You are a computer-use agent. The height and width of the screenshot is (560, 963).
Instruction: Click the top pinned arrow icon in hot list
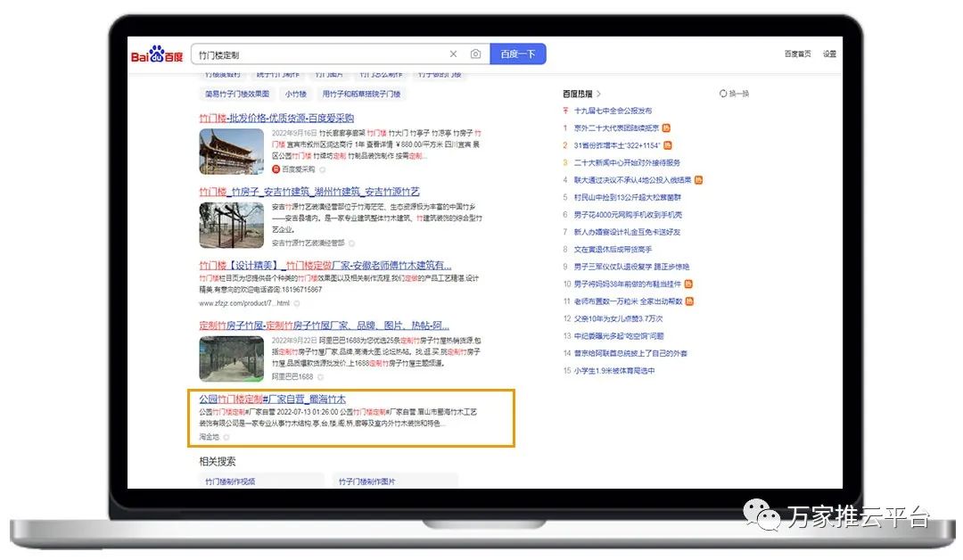click(565, 111)
